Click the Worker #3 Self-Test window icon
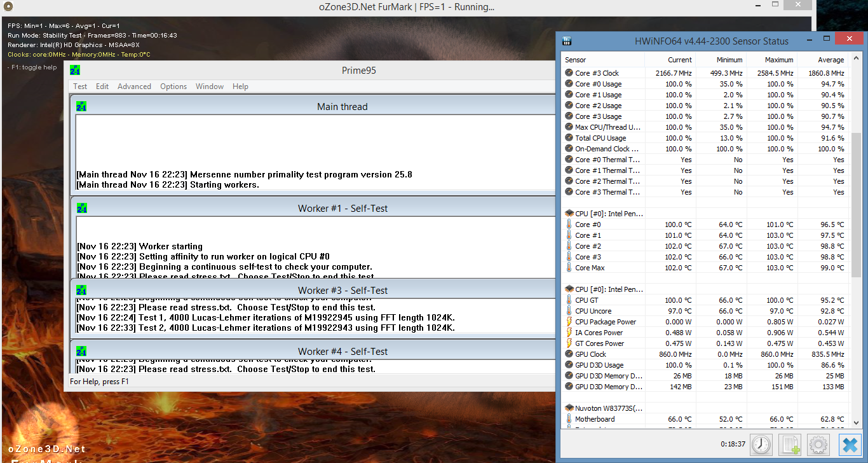The height and width of the screenshot is (463, 868). click(81, 290)
